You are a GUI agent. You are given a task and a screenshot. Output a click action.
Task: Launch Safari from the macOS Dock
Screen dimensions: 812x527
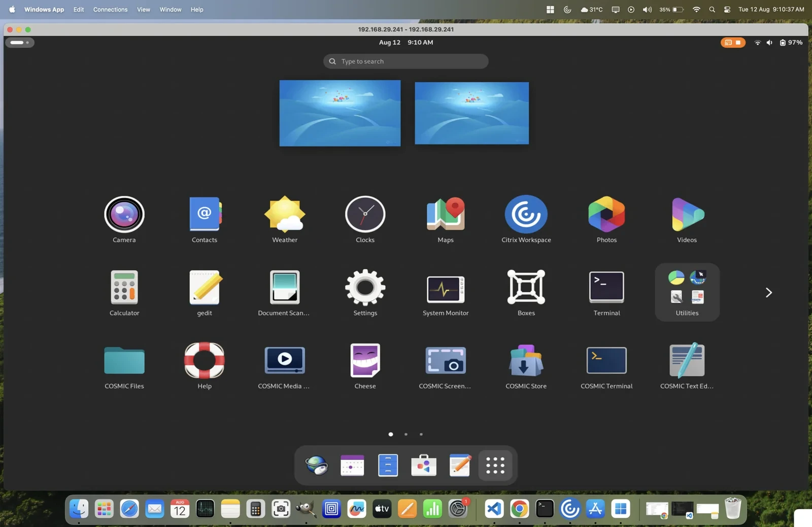click(x=129, y=509)
